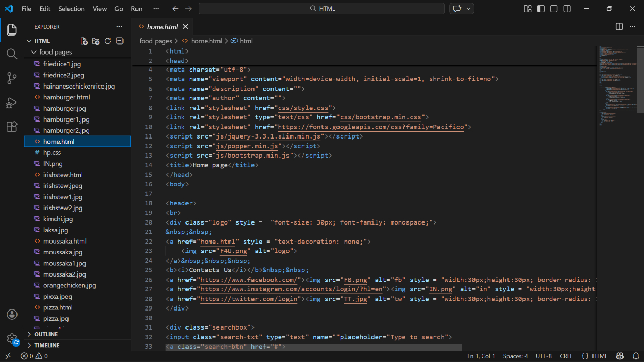The height and width of the screenshot is (362, 644).
Task: Toggle the bottom panel layout button
Action: [x=554, y=9]
